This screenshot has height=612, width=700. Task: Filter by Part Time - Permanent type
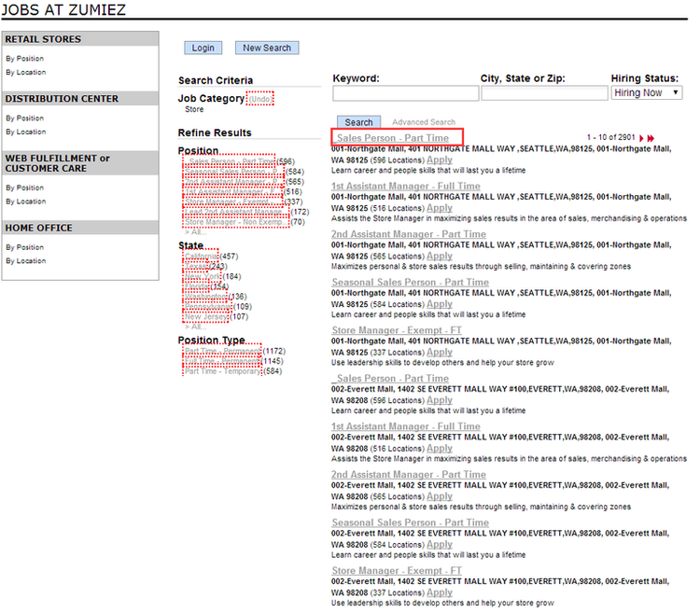222,352
